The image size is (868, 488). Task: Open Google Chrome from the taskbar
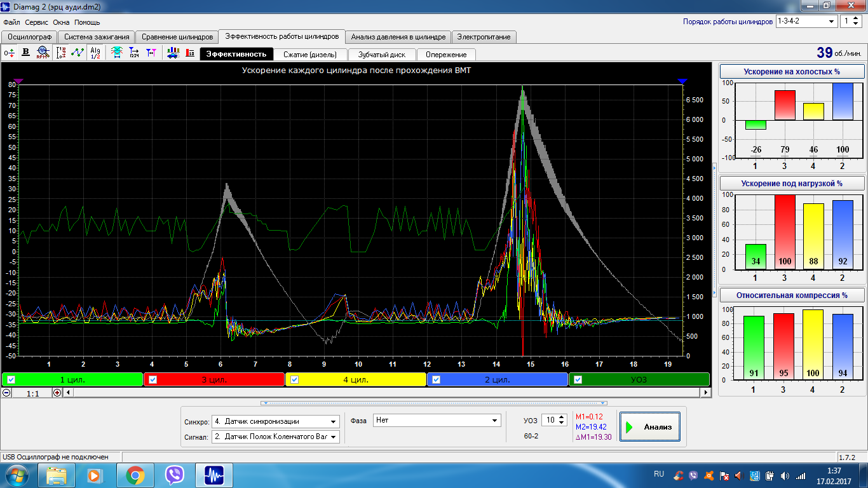point(134,475)
